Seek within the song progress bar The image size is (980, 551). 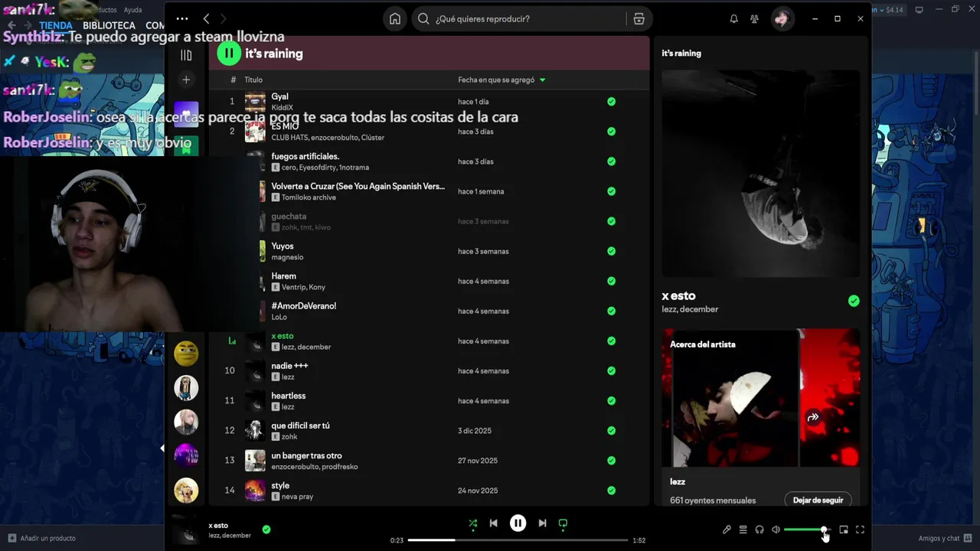pos(518,540)
